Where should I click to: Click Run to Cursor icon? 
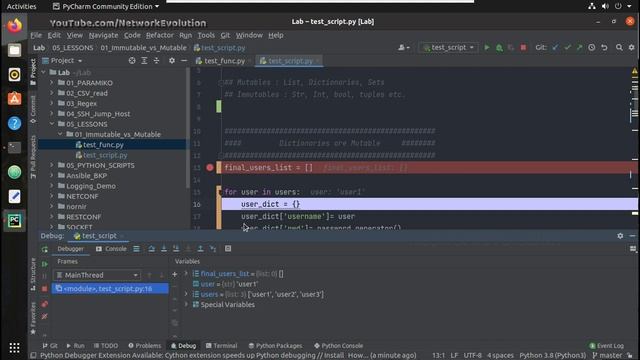pyautogui.click(x=213, y=249)
